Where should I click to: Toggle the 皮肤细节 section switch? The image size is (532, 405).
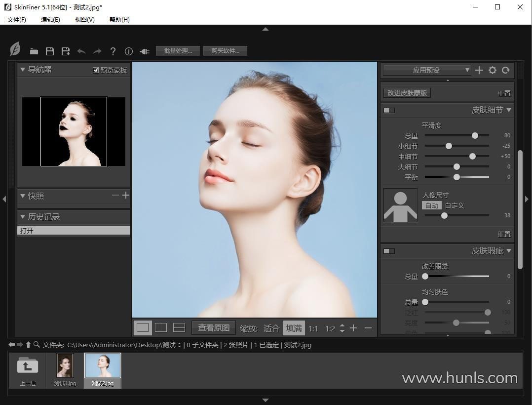[x=389, y=110]
